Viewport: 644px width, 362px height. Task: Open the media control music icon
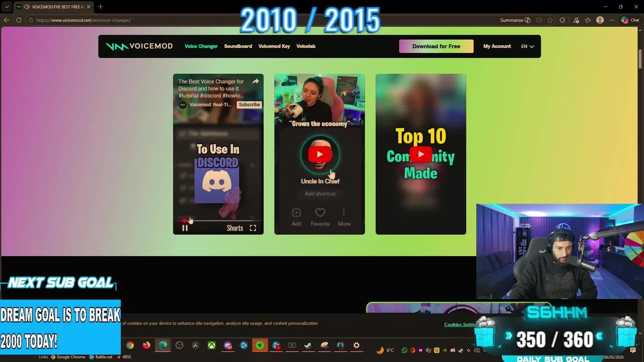(576, 20)
